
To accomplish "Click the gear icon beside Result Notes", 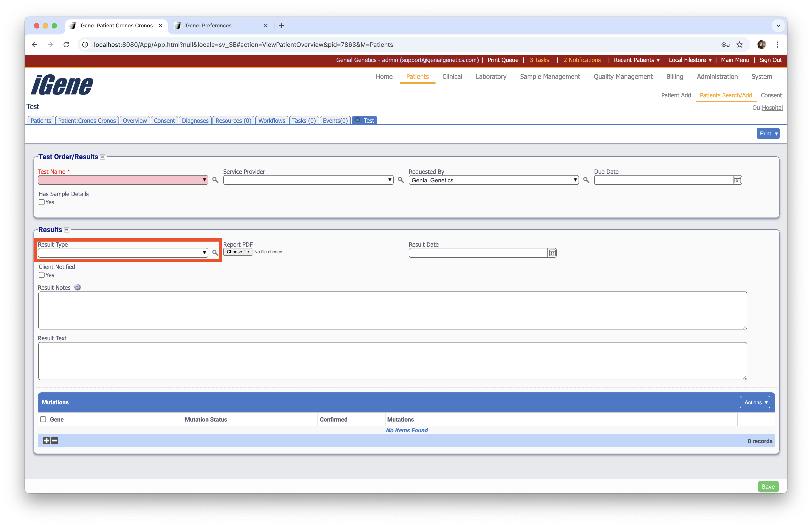I will (x=77, y=288).
